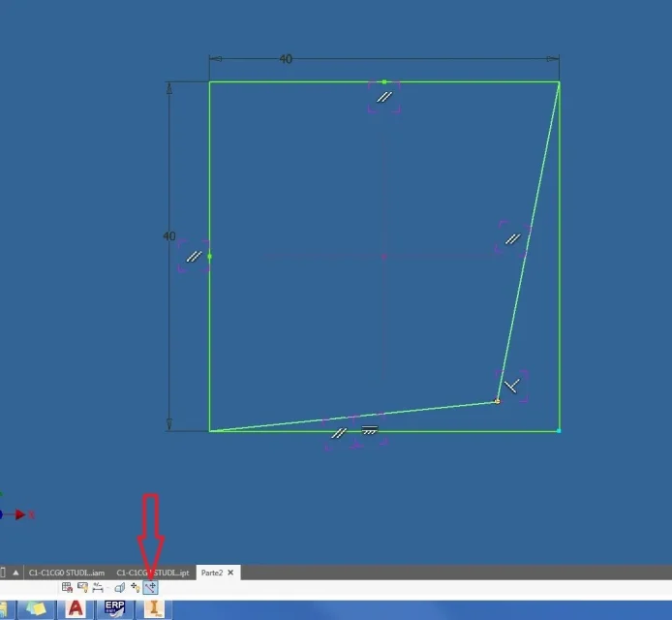Click Show All Degrees of Freedom icon
The height and width of the screenshot is (620, 672).
[135, 587]
